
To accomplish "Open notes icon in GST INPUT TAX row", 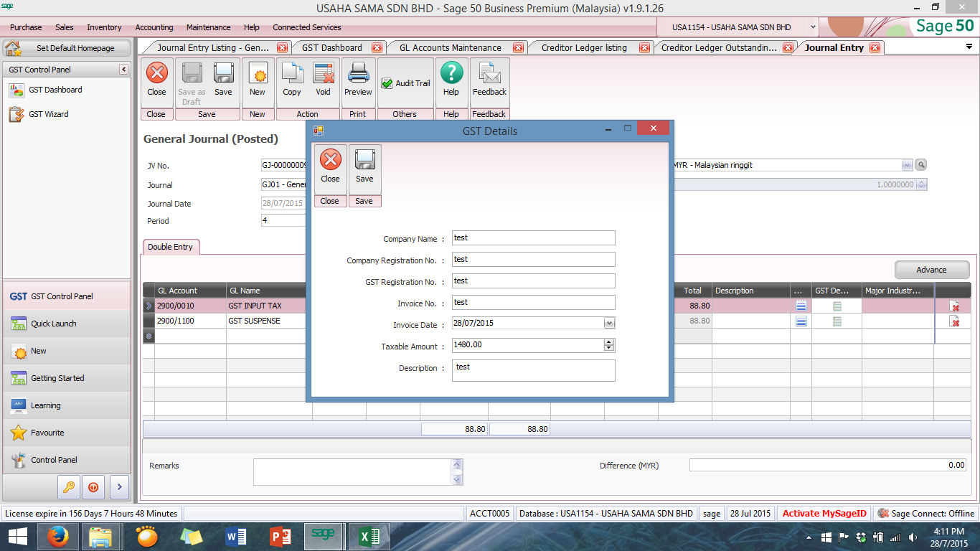I will [801, 306].
